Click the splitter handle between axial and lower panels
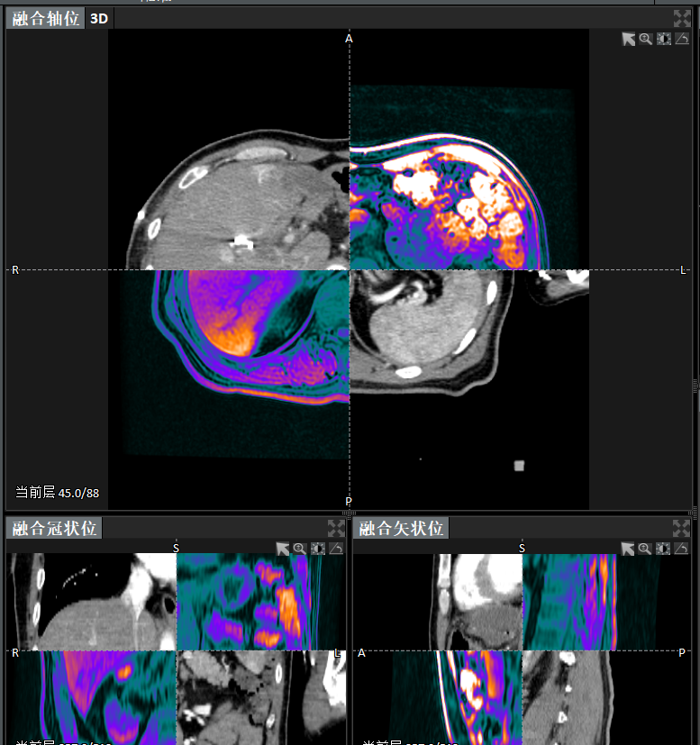The height and width of the screenshot is (745, 700). pos(349,513)
